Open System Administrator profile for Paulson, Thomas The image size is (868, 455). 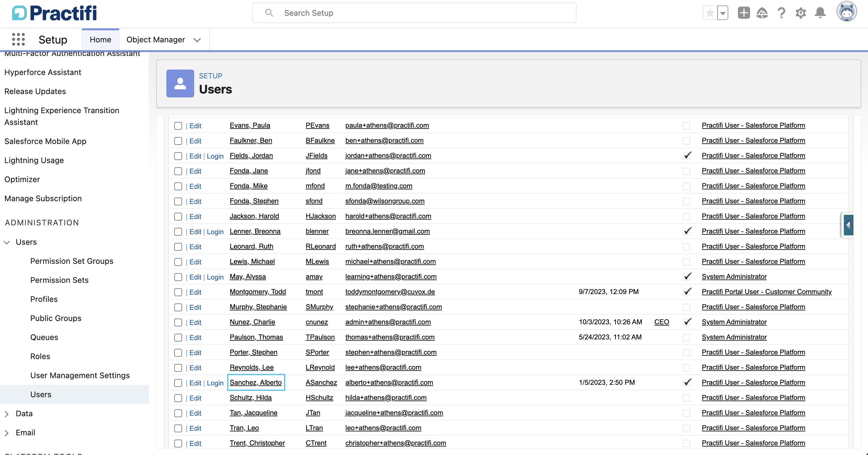(734, 337)
